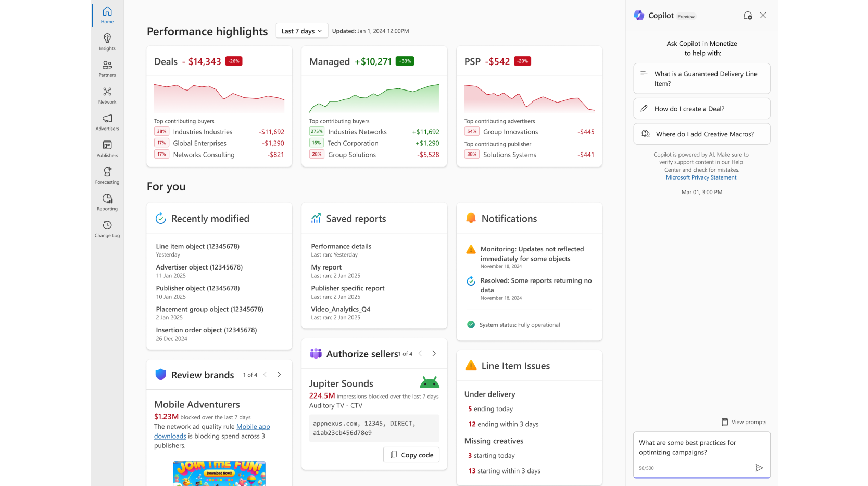Open the Publishers section

pyautogui.click(x=107, y=149)
